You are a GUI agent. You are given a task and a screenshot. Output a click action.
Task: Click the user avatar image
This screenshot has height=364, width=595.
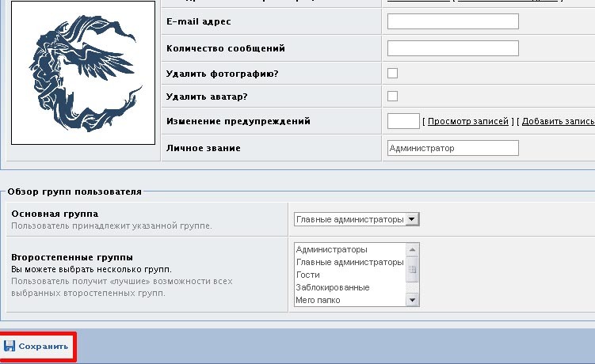coord(83,73)
